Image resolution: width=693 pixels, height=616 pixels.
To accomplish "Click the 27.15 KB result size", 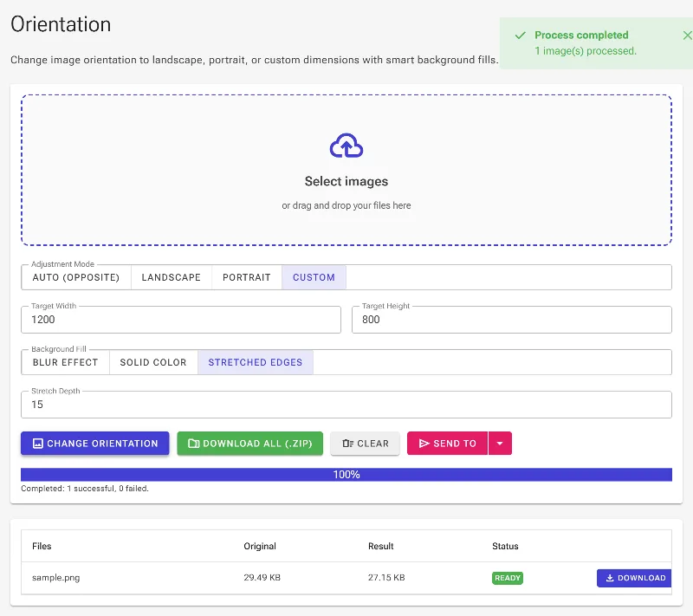I will [386, 578].
